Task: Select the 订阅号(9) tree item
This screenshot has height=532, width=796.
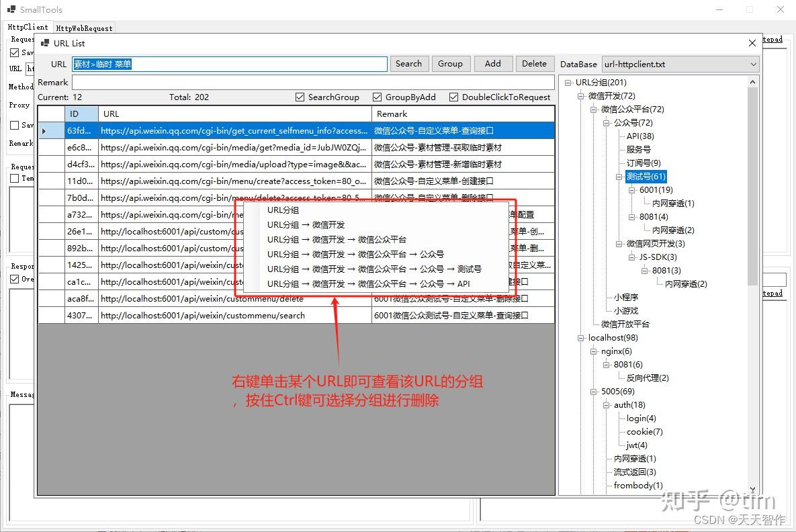Action: point(644,163)
